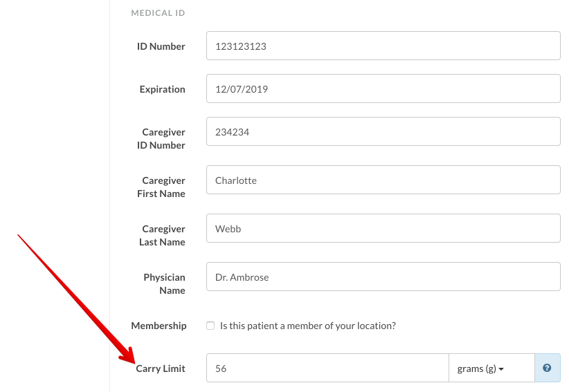The height and width of the screenshot is (392, 569).
Task: Click the 'Is this patient a member' label text
Action: (x=308, y=326)
